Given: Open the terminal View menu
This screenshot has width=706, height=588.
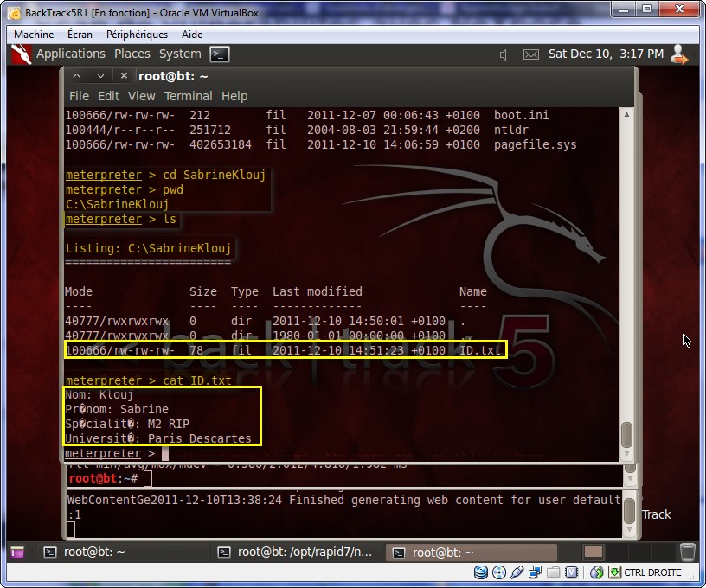Looking at the screenshot, I should [x=141, y=96].
